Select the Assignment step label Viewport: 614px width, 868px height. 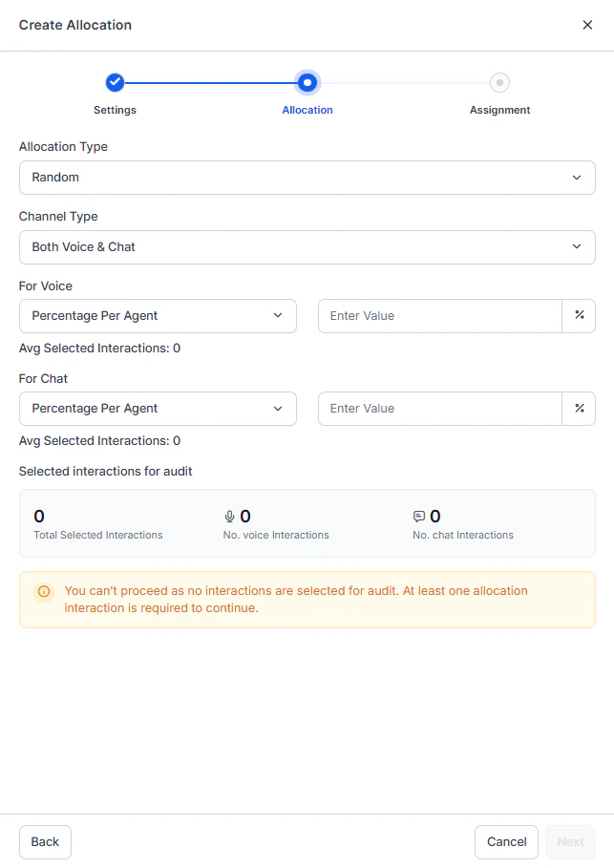(499, 110)
